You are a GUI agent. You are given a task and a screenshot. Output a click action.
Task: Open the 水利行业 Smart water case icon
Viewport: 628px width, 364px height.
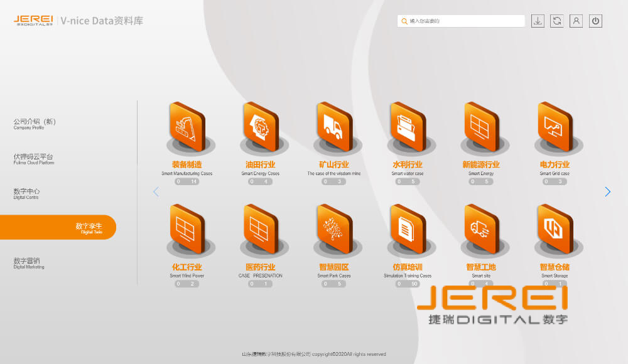click(x=408, y=126)
